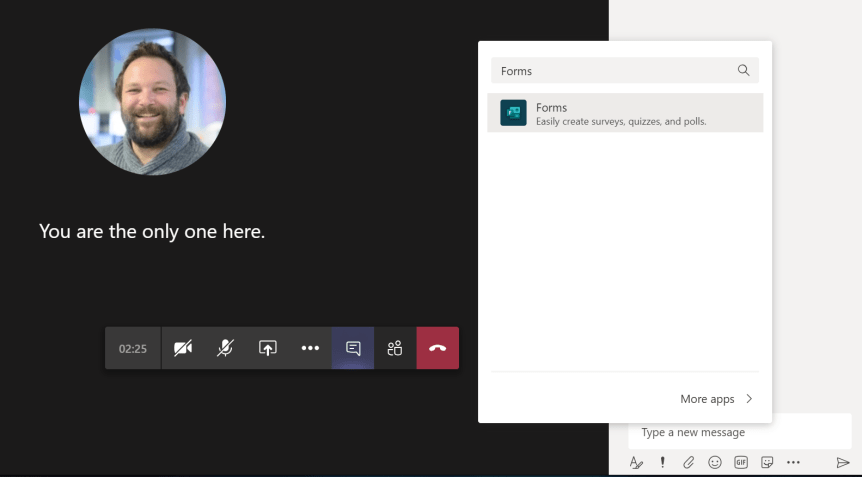Expand messaging extensions ellipsis in compose bar
This screenshot has width=862, height=477.
click(793, 462)
